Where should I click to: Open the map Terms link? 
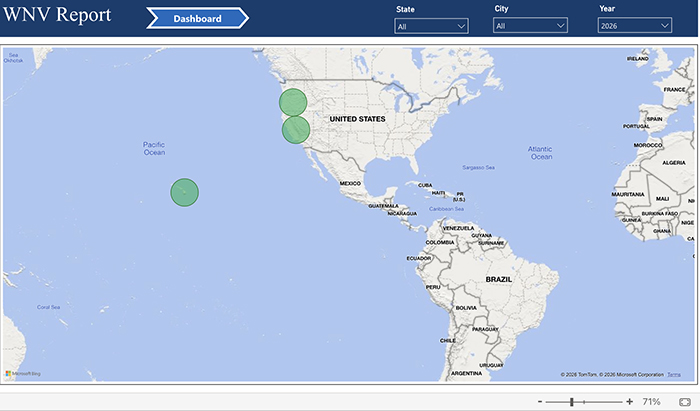click(674, 374)
